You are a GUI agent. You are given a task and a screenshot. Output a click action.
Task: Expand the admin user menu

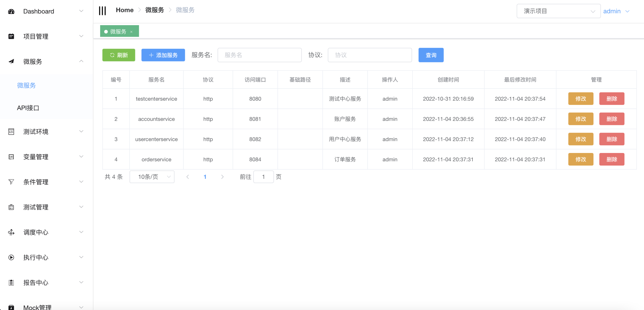pos(616,11)
